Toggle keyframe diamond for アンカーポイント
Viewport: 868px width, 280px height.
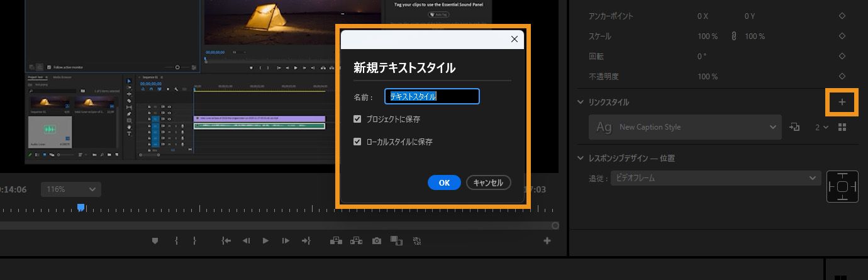click(x=842, y=16)
